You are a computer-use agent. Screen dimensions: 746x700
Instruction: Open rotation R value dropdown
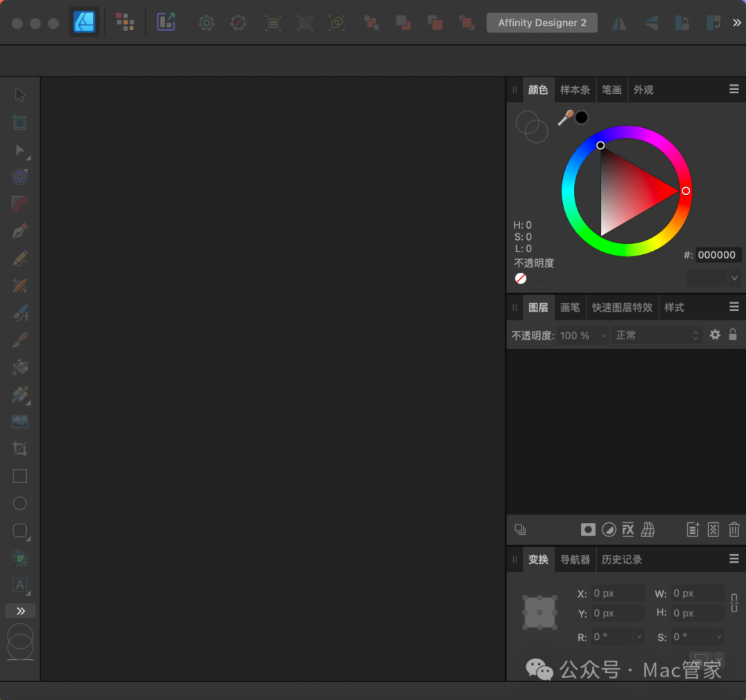point(639,636)
